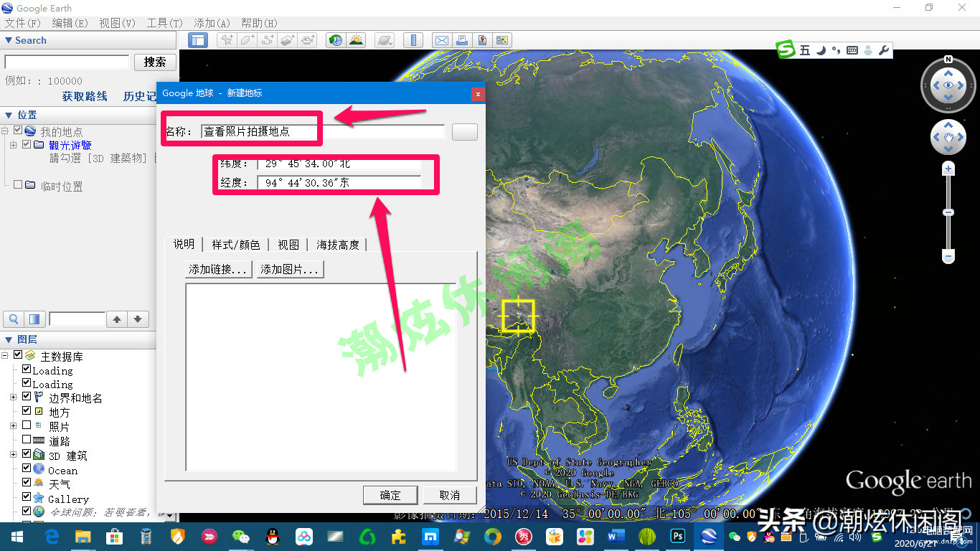Click the 取消 button in the dialog
Image resolution: width=980 pixels, height=551 pixels.
(449, 495)
